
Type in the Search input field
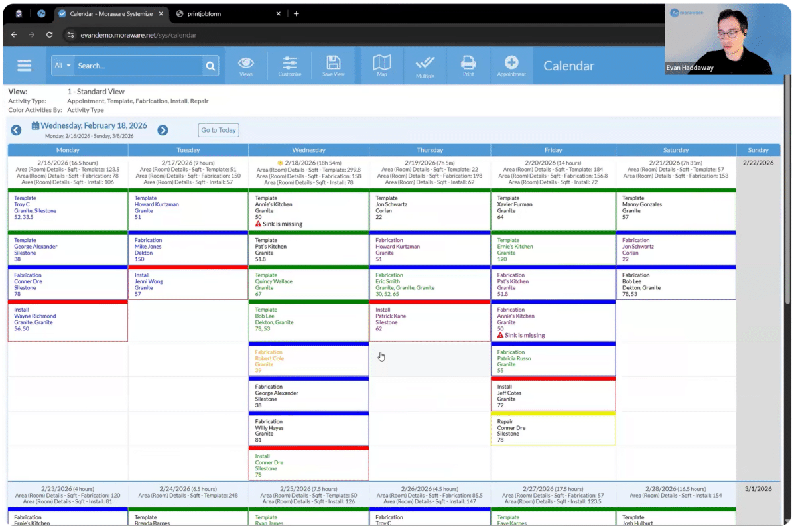click(x=138, y=66)
